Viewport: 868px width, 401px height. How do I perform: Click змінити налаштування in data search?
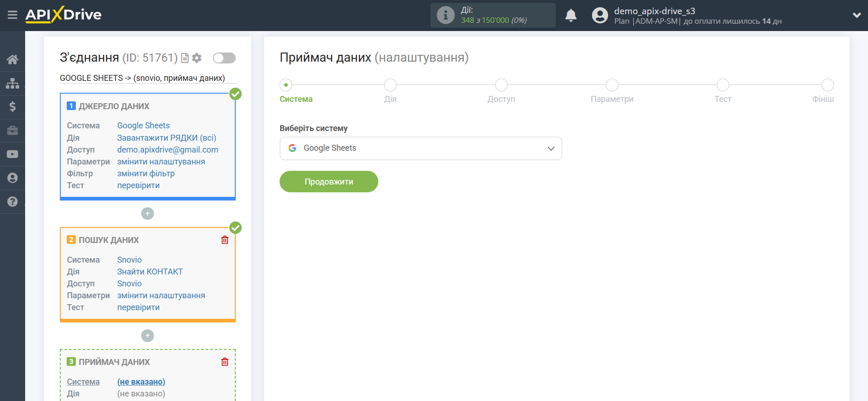(161, 295)
